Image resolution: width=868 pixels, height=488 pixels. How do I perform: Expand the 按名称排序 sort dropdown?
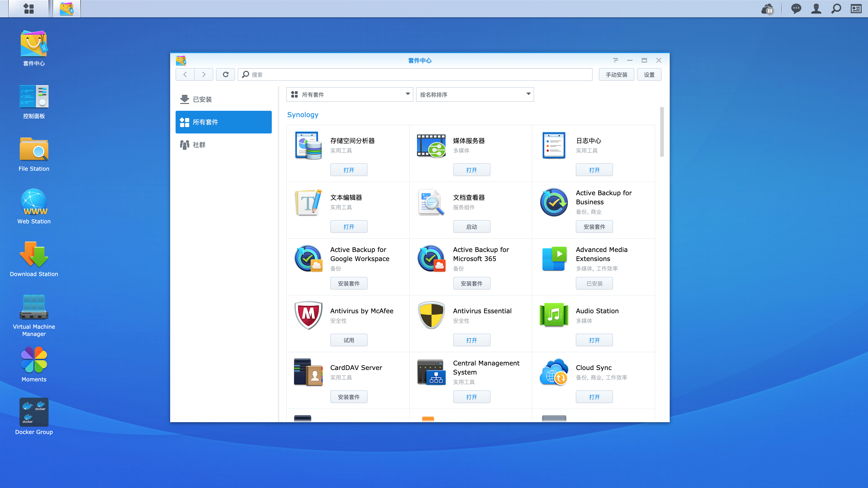point(475,94)
